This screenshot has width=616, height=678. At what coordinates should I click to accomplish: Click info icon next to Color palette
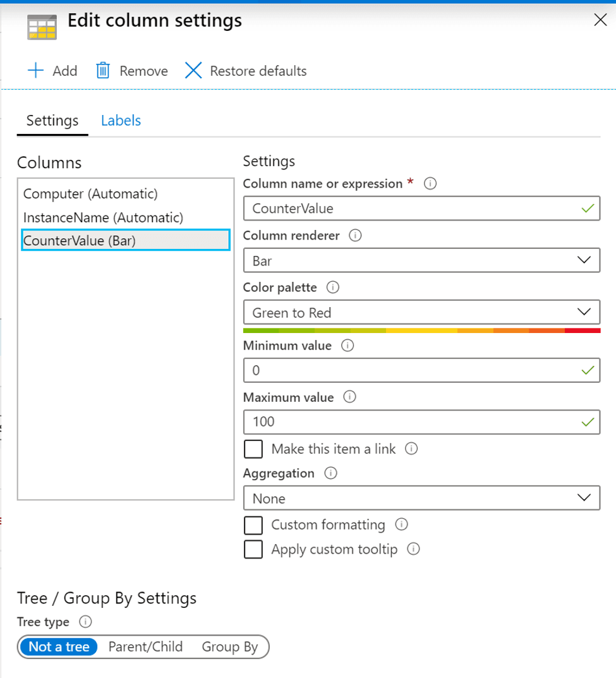pyautogui.click(x=333, y=288)
